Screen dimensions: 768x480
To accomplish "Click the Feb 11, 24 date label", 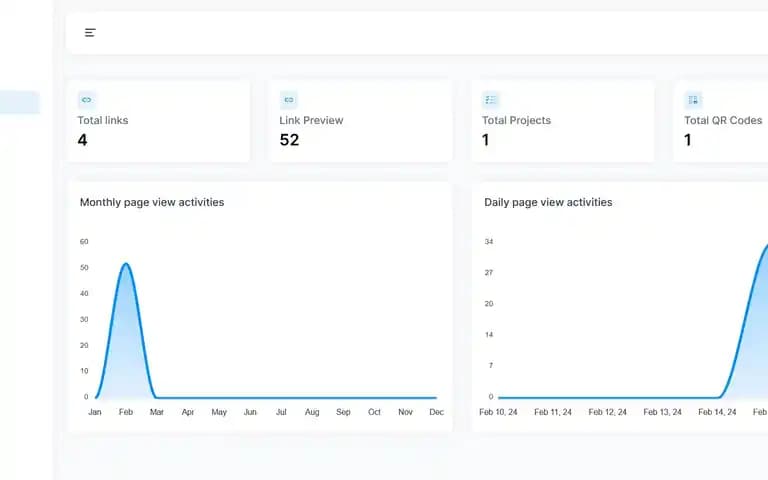I will point(553,412).
